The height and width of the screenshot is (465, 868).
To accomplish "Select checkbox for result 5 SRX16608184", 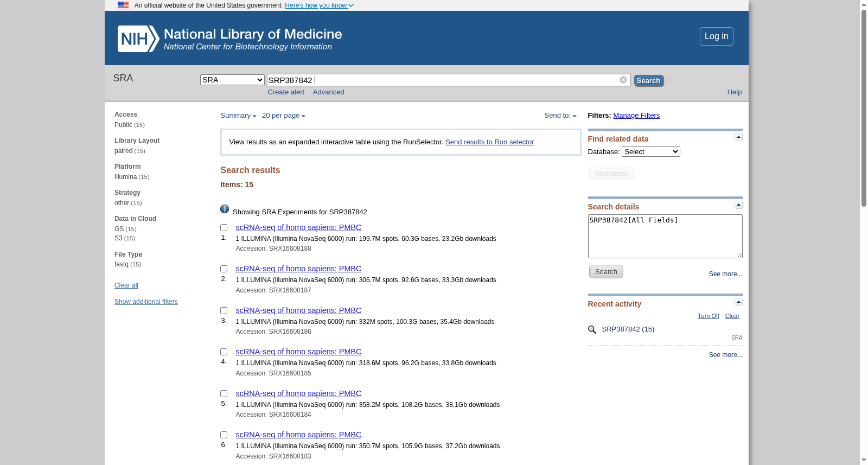I will click(x=224, y=394).
